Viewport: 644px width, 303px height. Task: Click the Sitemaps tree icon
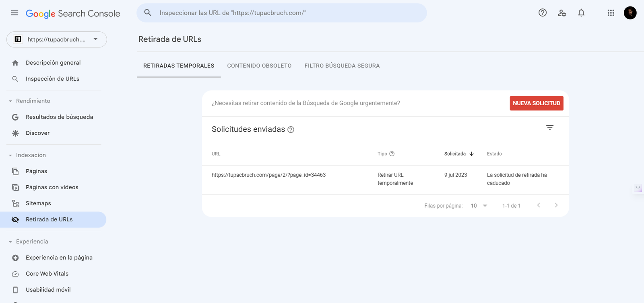click(x=15, y=203)
